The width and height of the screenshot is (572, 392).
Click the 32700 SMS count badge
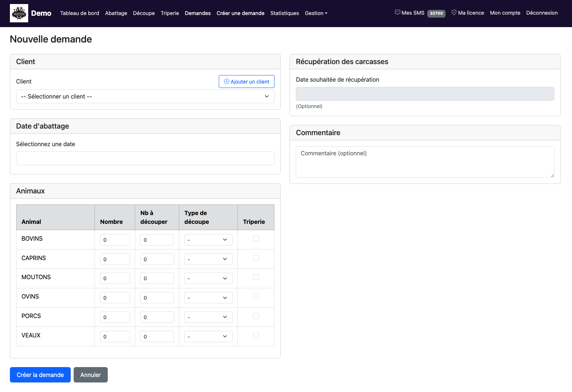436,13
